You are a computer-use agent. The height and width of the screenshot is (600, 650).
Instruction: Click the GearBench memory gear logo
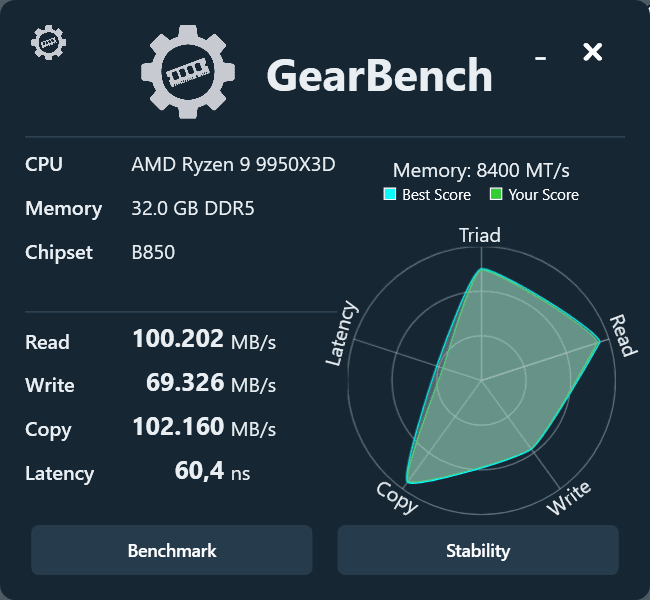coord(189,73)
